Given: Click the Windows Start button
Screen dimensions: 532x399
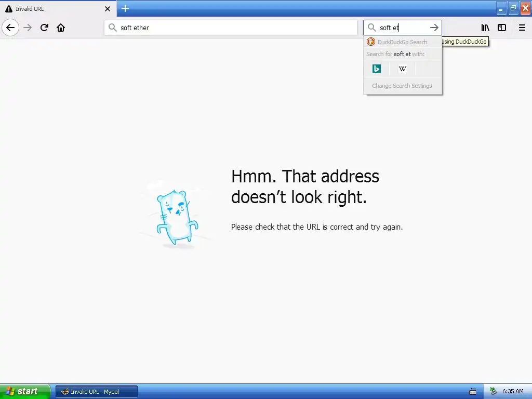Looking at the screenshot, I should [x=25, y=392].
